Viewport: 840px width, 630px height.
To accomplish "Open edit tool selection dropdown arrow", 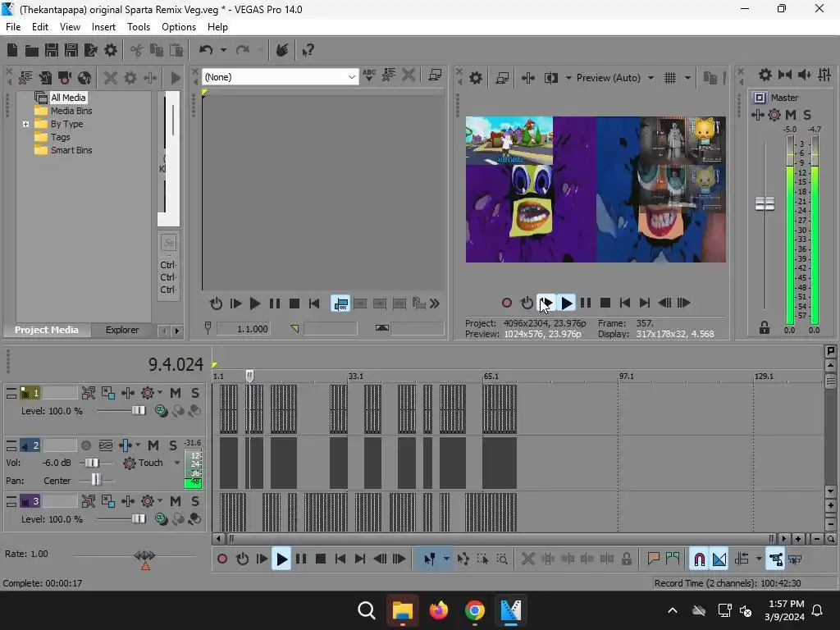I will point(446,559).
